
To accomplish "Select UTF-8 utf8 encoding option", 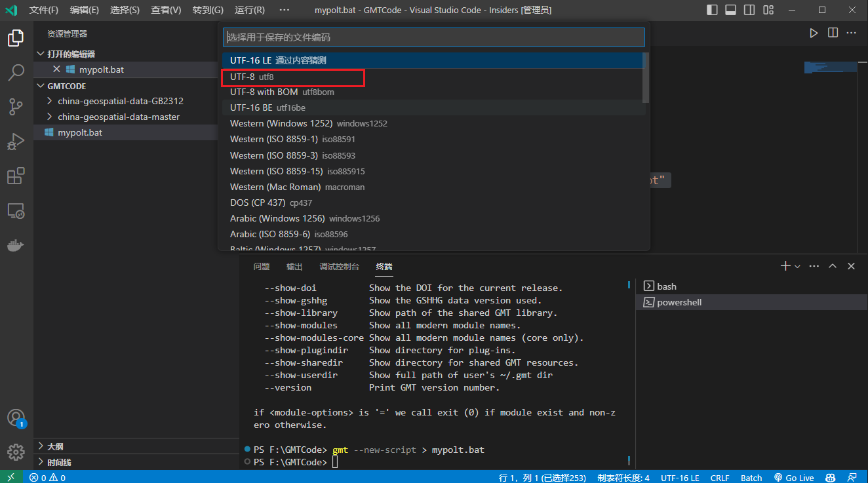I will pyautogui.click(x=433, y=77).
